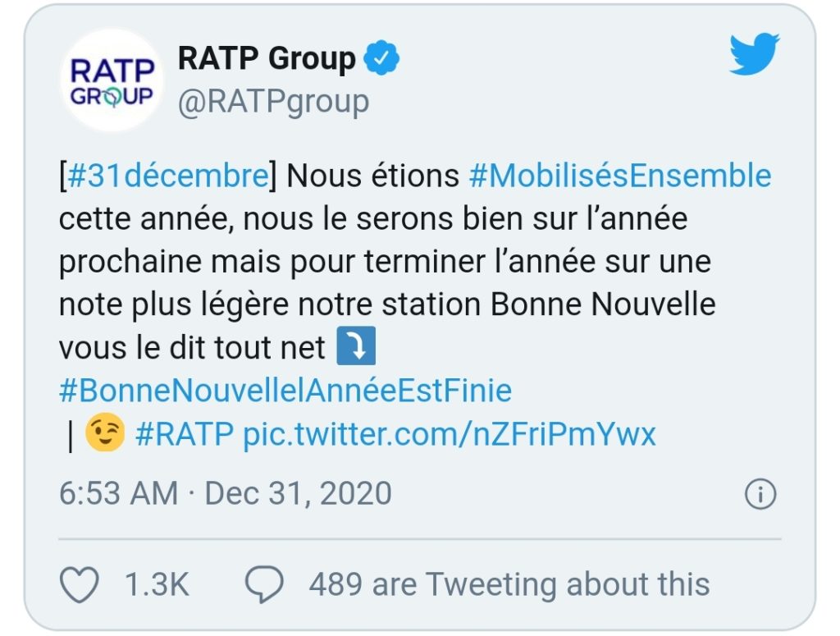Image resolution: width=840 pixels, height=636 pixels.
Task: Visit the @RATPgroup handle
Action: 273,102
